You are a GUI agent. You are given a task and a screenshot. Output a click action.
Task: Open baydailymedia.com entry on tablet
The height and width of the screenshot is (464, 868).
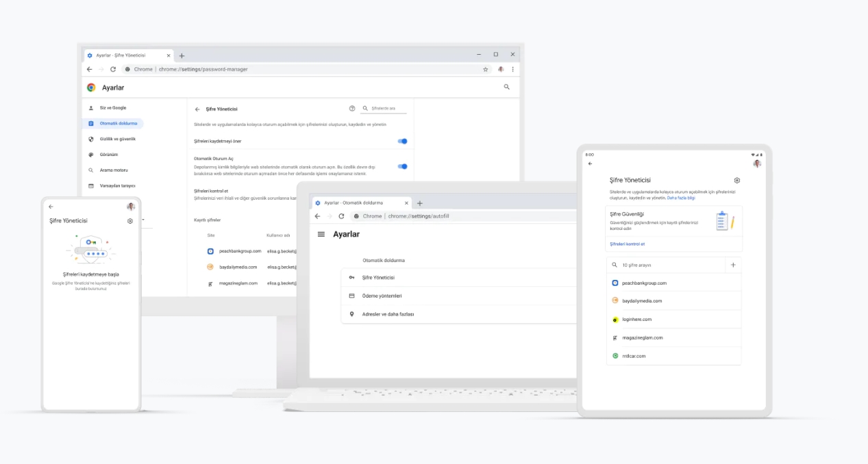673,301
